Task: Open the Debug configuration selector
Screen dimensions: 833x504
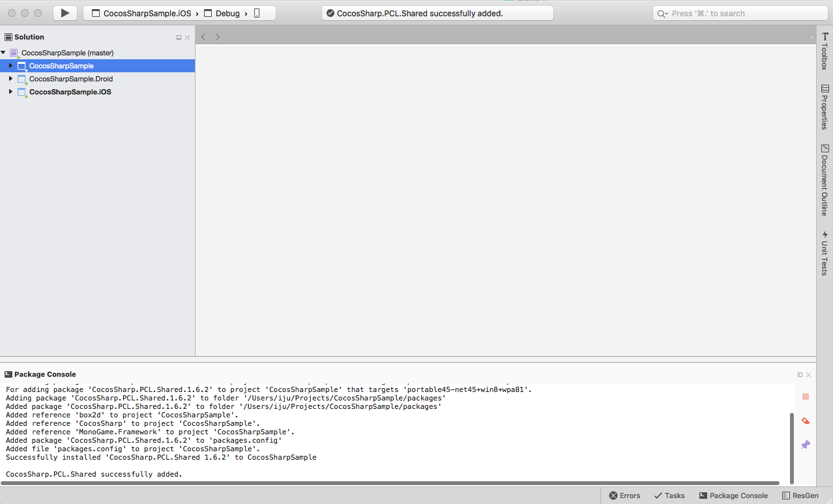Action: [222, 13]
